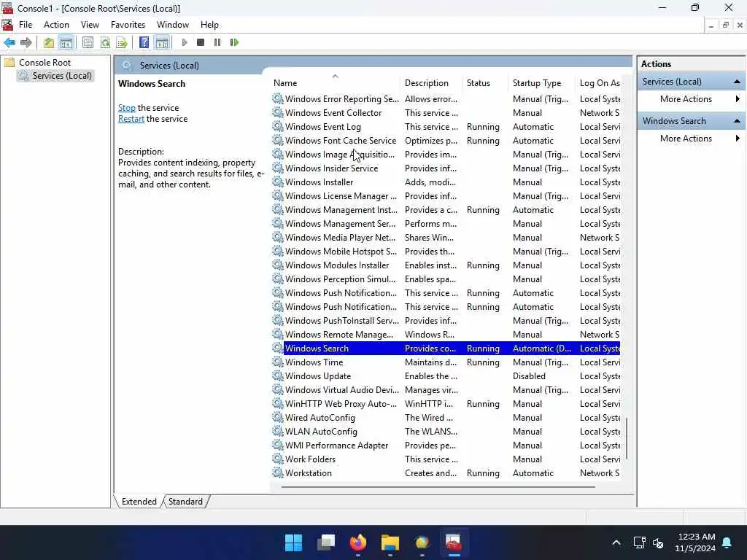Image resolution: width=747 pixels, height=560 pixels.
Task: Select the Windows Time service
Action: [x=446, y=362]
